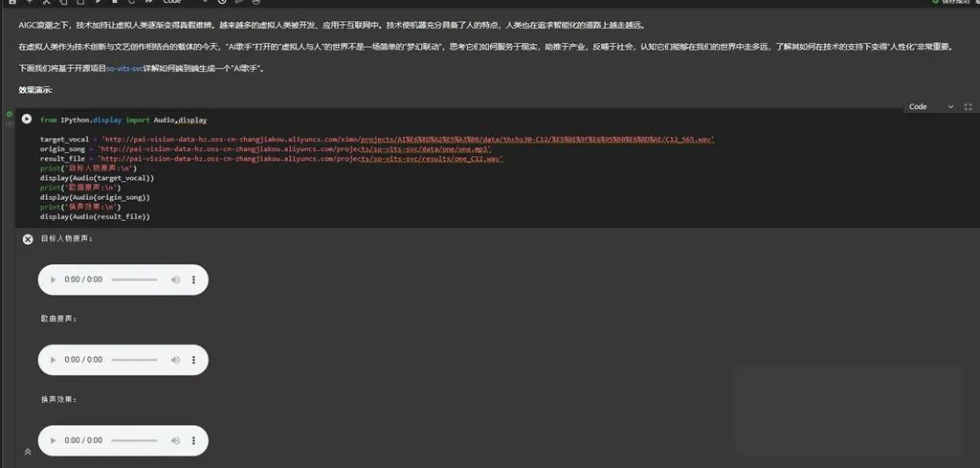Screen dimensions: 980x468
Task: Mute the second audio player's volume
Action: tap(175, 360)
